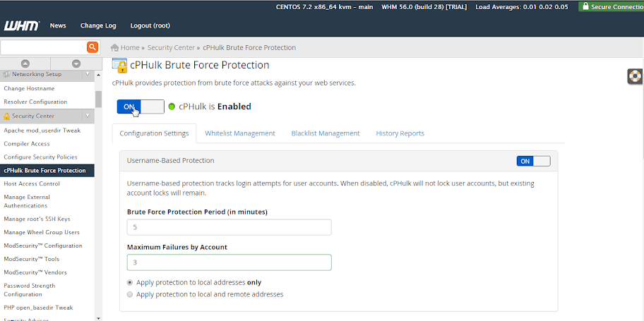
Task: Switch to Whitelist Management tab
Action: click(240, 133)
